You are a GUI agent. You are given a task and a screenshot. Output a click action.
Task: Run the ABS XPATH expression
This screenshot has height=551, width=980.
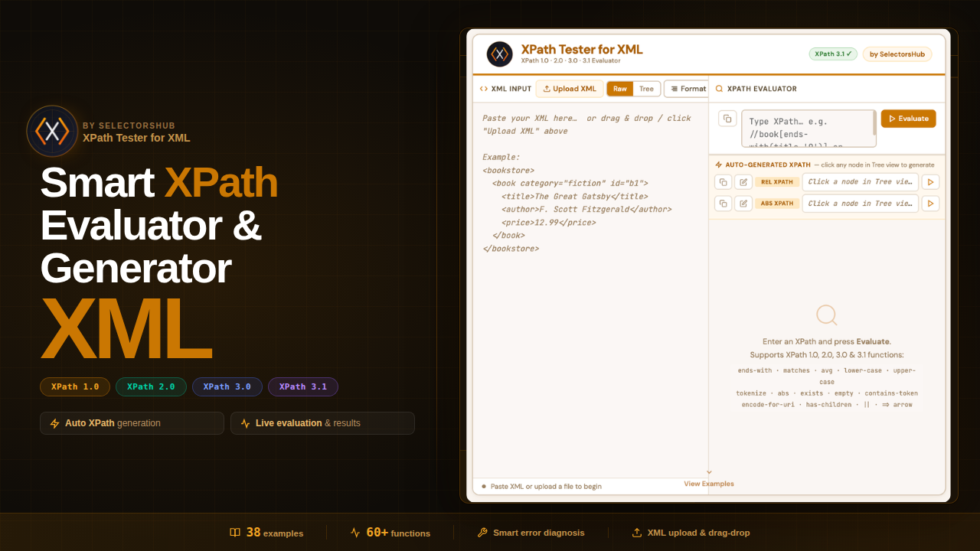[930, 204]
